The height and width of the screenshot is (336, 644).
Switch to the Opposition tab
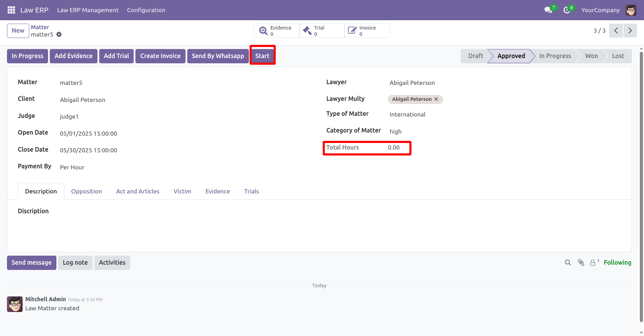click(86, 191)
